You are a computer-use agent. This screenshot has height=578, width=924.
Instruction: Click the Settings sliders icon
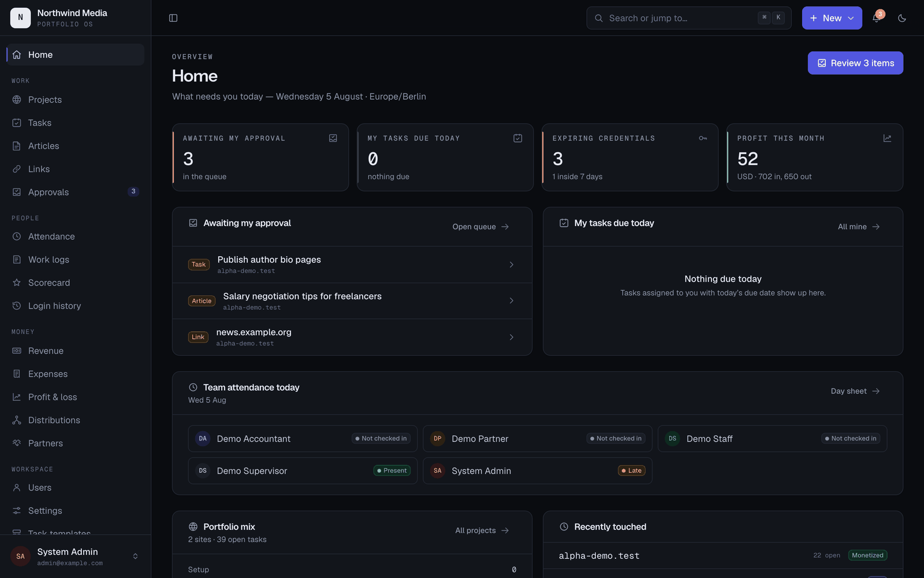[x=17, y=511]
